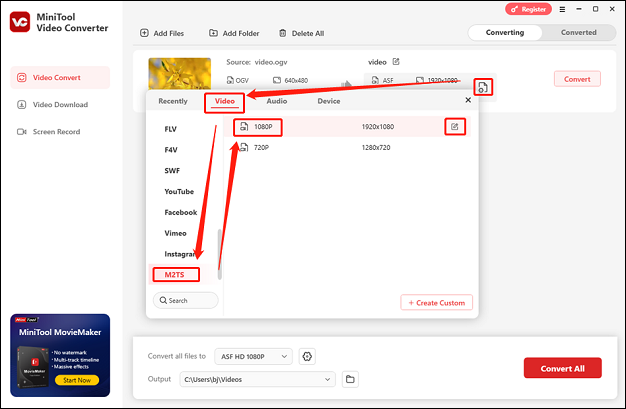
Task: Switch to the Converted tab
Action: coord(578,32)
